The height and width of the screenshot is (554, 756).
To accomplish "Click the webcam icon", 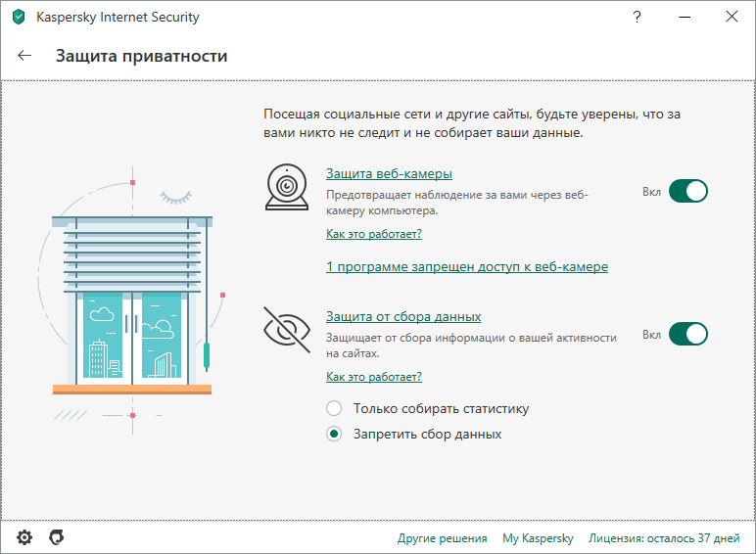I will pos(287,187).
